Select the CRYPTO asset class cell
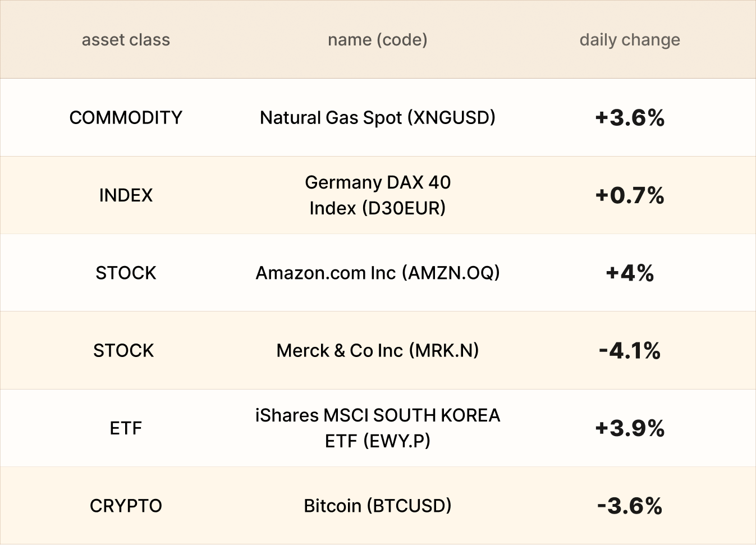Screen dimensions: 756x545 pos(126,506)
